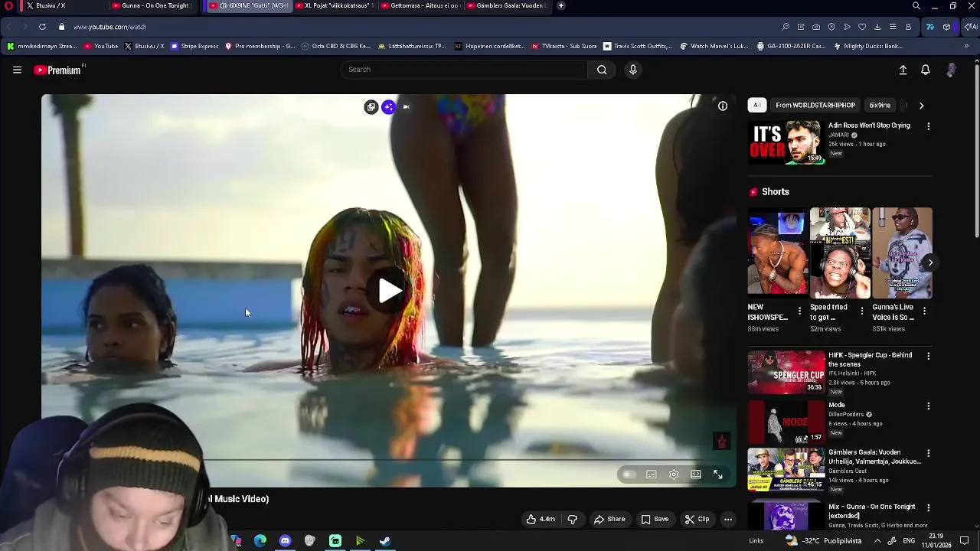Open Stripe Express bookmark
Viewport: 980px width, 551px height.
194,46
